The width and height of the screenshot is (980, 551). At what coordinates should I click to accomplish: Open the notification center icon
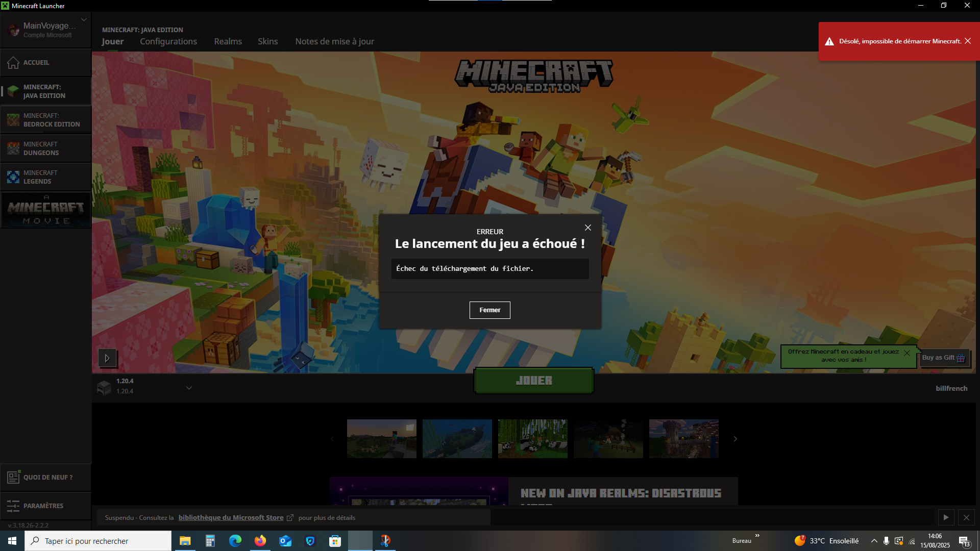coord(964,541)
